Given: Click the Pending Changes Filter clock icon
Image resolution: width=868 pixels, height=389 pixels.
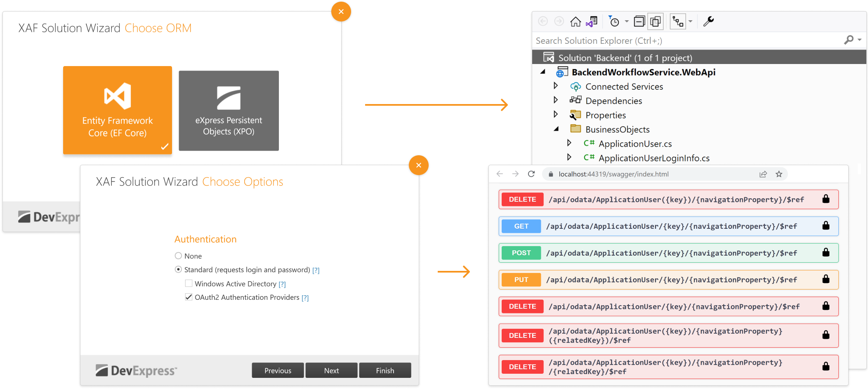Looking at the screenshot, I should tap(616, 21).
